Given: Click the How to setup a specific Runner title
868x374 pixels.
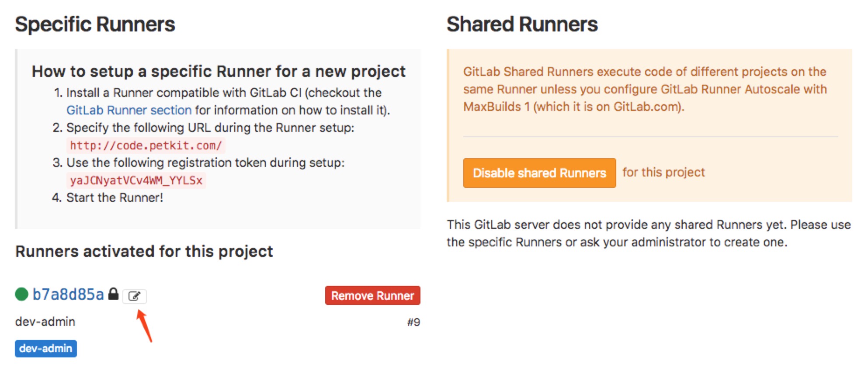Looking at the screenshot, I should point(219,71).
